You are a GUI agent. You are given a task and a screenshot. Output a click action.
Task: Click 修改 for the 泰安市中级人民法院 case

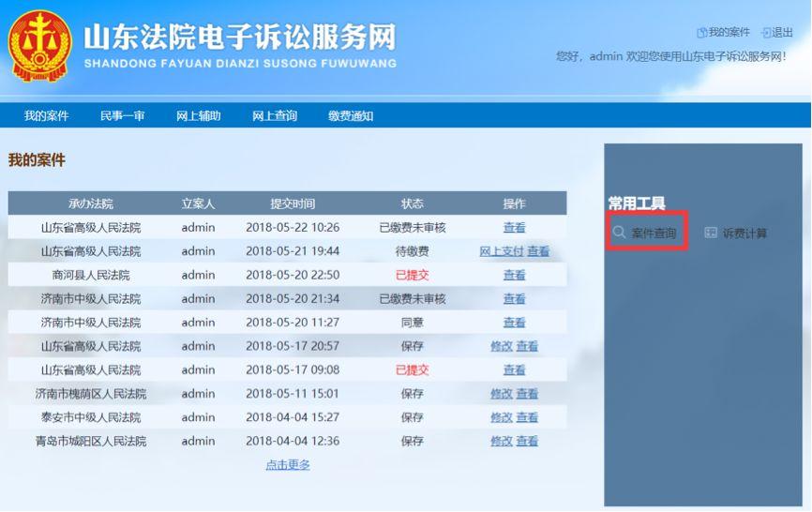[502, 417]
